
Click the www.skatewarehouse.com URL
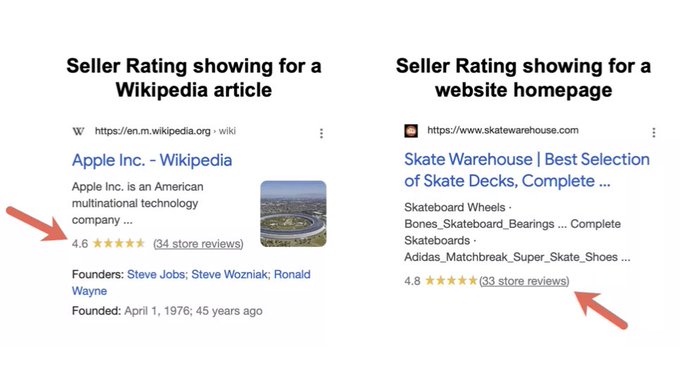[x=503, y=130]
